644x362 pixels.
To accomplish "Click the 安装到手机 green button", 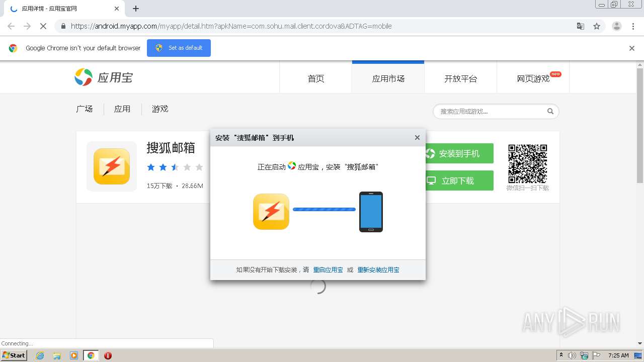I will click(x=459, y=153).
